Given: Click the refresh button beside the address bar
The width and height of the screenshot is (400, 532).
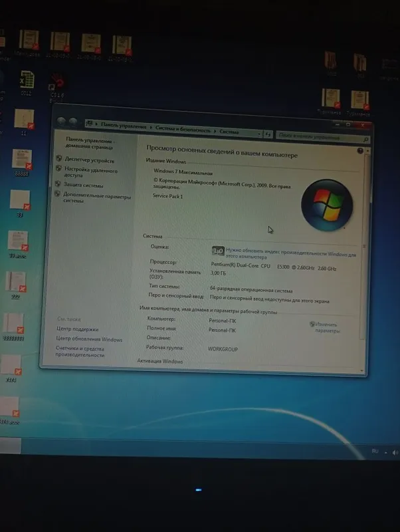Looking at the screenshot, I should coord(268,135).
